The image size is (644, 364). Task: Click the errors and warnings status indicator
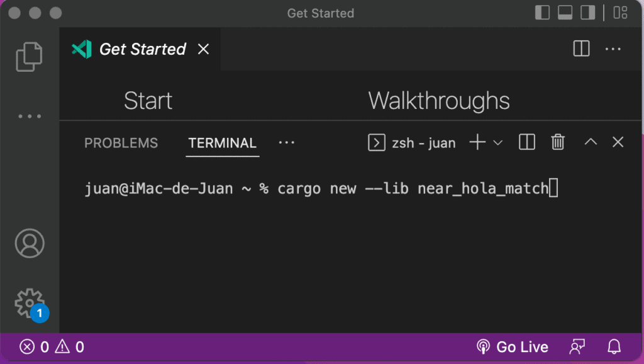pos(52,347)
